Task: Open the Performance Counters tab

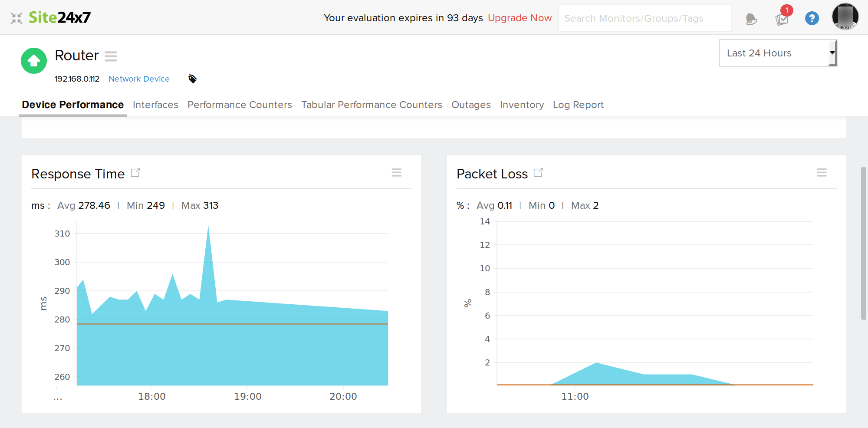Action: 240,105
